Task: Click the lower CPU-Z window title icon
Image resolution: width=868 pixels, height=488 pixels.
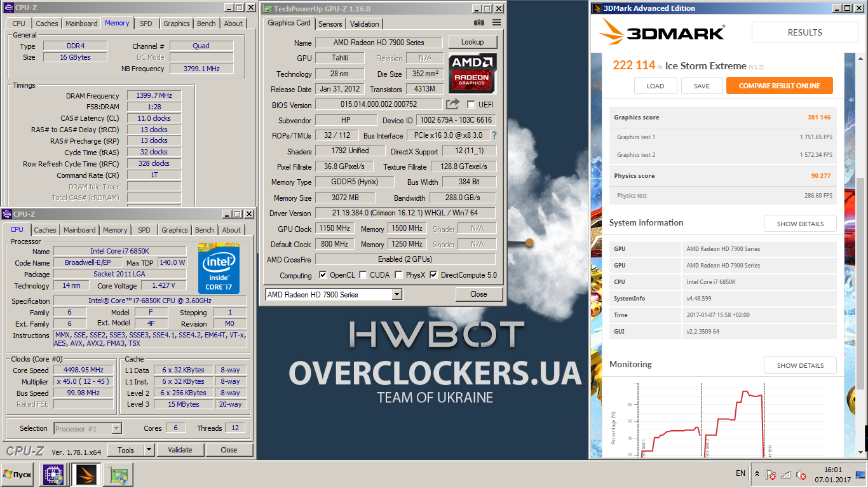Action: (x=8, y=214)
